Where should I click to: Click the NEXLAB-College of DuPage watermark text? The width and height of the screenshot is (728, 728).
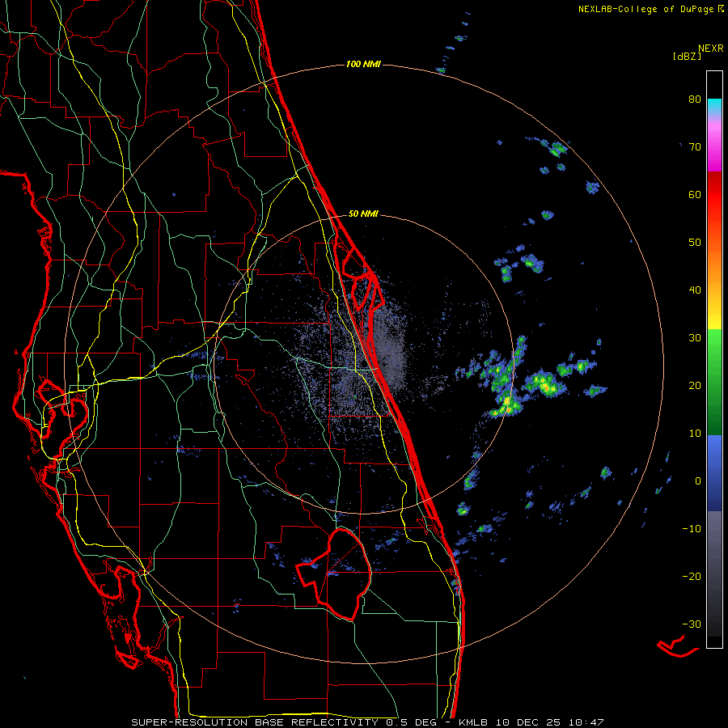point(650,9)
